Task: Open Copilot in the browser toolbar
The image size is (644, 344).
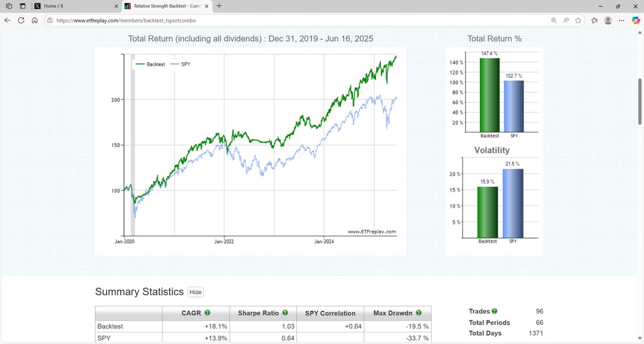Action: tap(636, 20)
